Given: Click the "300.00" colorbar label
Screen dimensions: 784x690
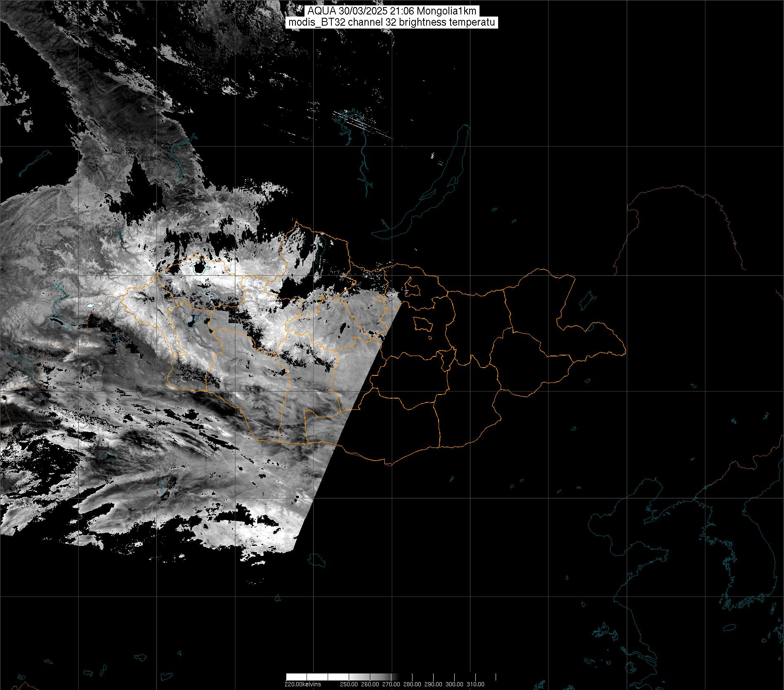Looking at the screenshot, I should [x=454, y=684].
